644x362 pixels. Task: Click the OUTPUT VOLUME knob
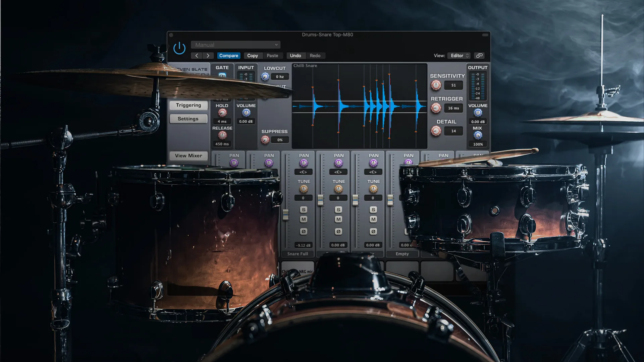pyautogui.click(x=478, y=113)
